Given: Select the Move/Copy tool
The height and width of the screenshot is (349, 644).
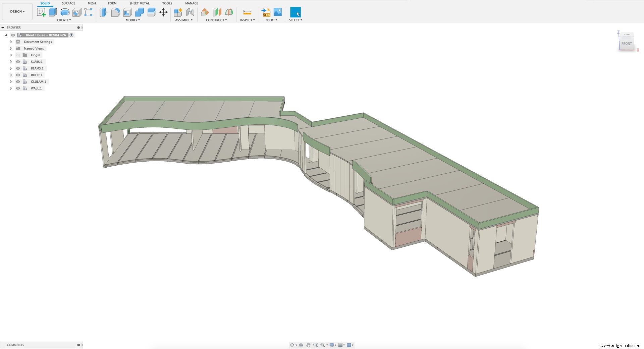Looking at the screenshot, I should pos(163,12).
